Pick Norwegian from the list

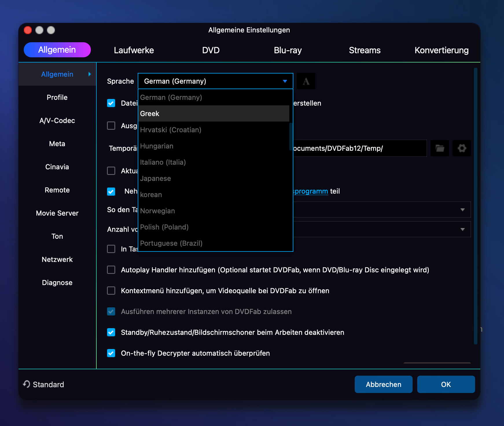click(214, 211)
